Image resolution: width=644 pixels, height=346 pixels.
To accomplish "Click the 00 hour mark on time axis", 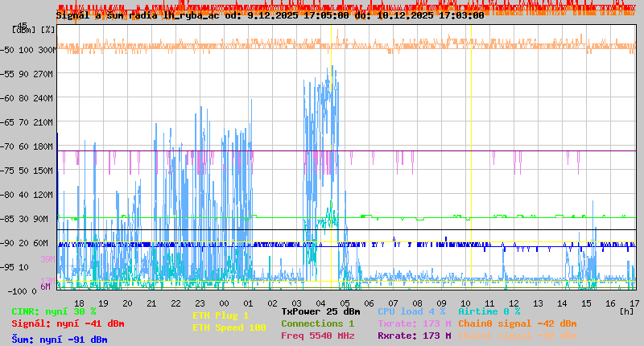I will (225, 303).
